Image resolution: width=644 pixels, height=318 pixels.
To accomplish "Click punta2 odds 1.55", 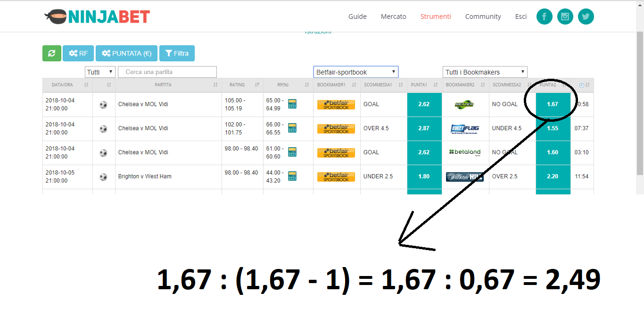I will pos(553,128).
